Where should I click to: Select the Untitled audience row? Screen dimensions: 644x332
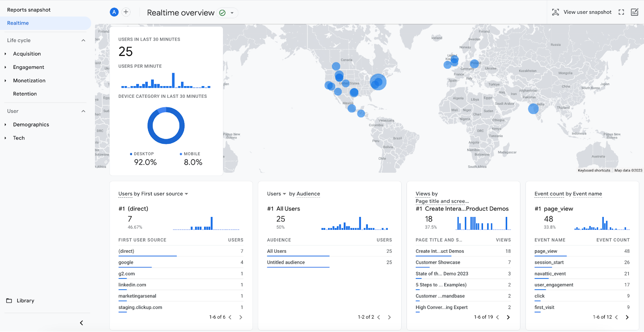(329, 262)
